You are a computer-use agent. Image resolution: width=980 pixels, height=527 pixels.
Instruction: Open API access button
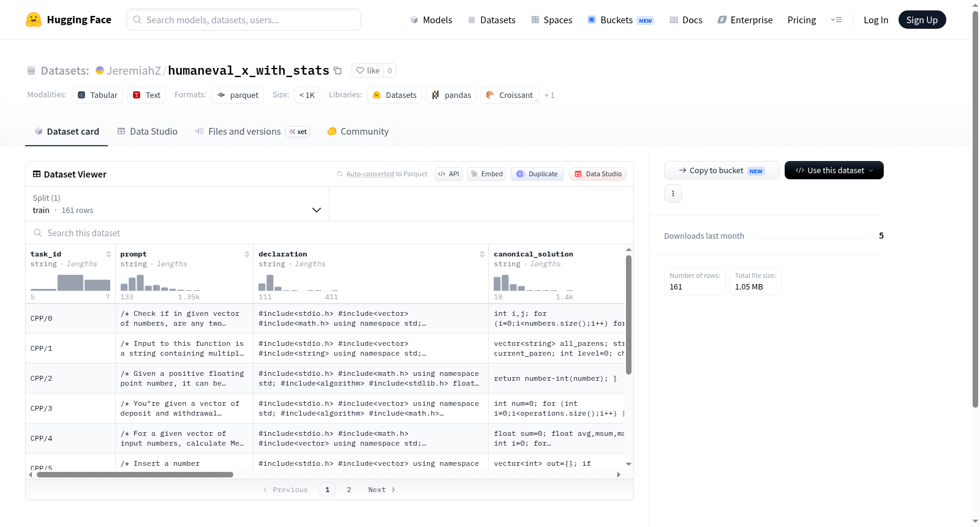point(448,174)
